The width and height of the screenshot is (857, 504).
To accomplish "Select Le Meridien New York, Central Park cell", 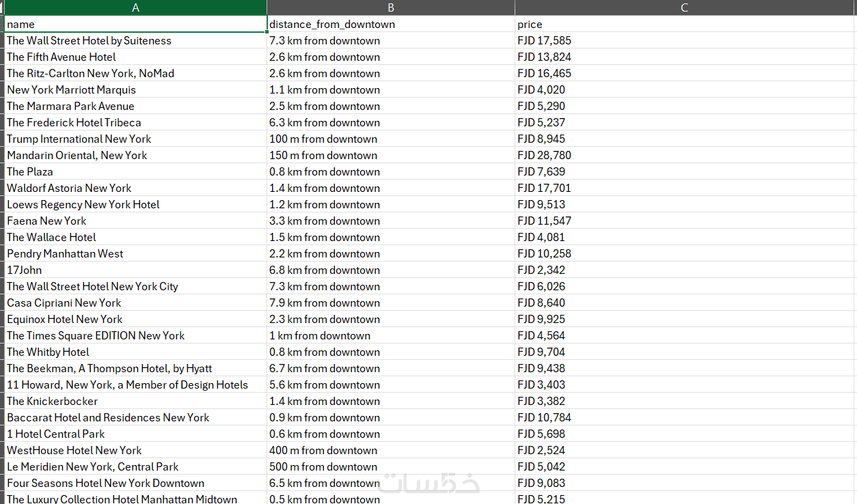I will pyautogui.click(x=135, y=466).
